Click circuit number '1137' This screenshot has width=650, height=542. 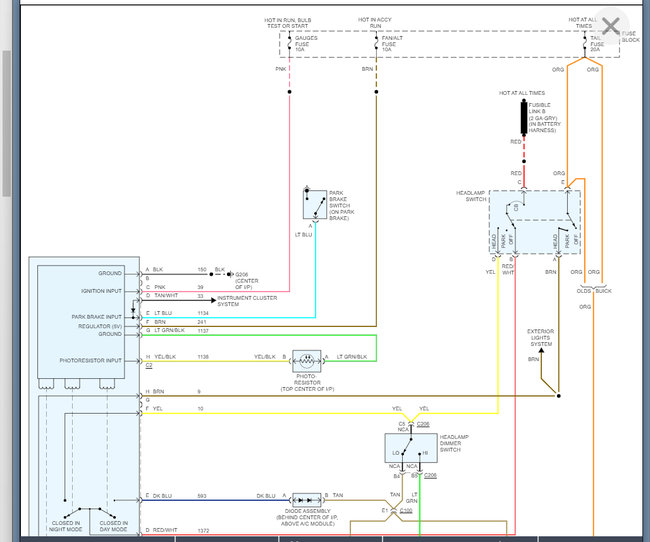pyautogui.click(x=203, y=331)
